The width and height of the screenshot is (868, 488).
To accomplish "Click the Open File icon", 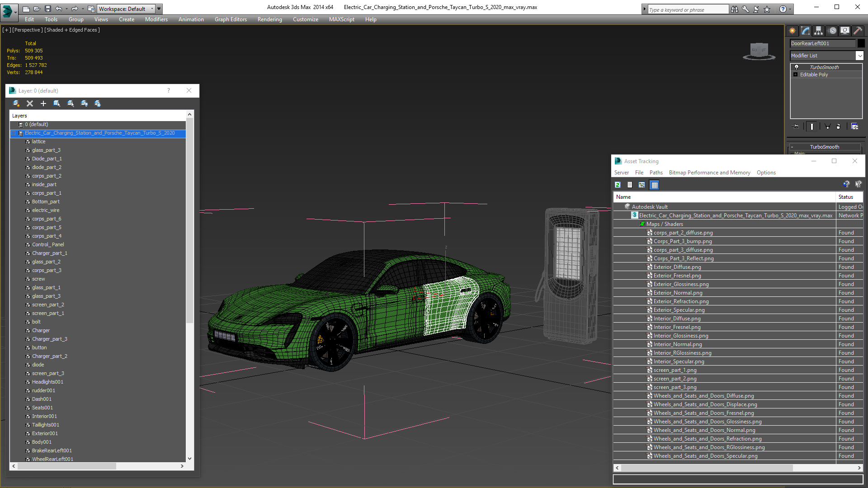I will click(x=37, y=9).
